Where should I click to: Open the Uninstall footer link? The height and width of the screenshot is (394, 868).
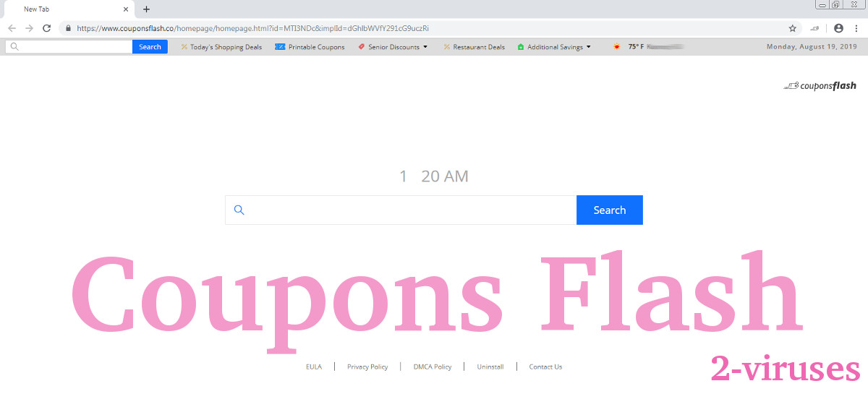pos(490,367)
